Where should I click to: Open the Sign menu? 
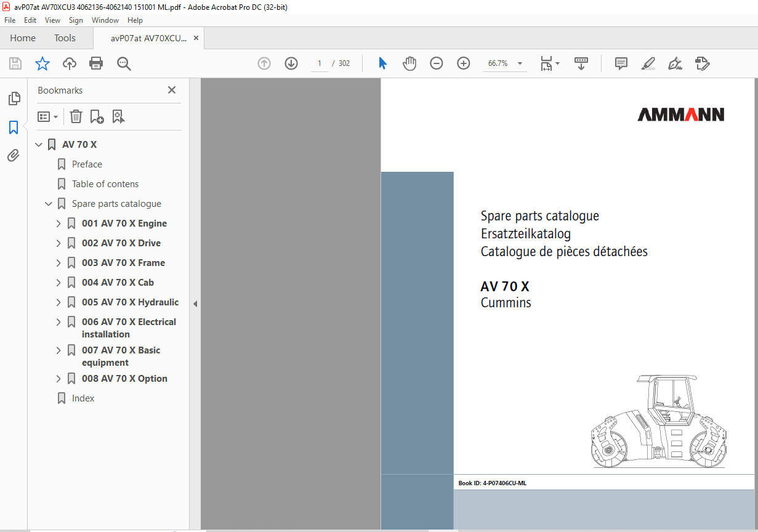click(76, 20)
